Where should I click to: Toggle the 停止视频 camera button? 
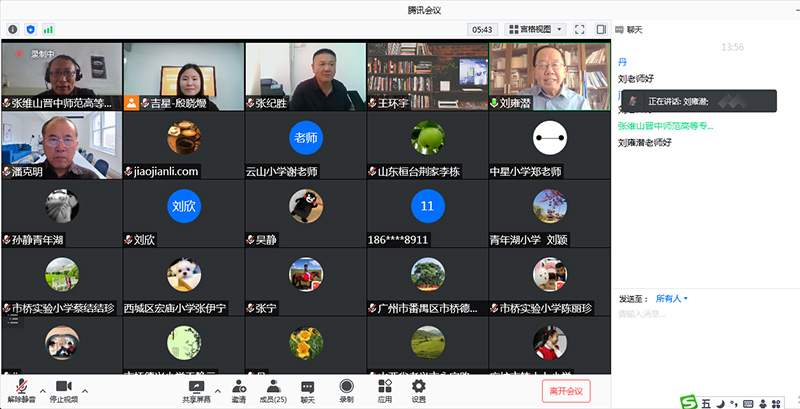64,388
